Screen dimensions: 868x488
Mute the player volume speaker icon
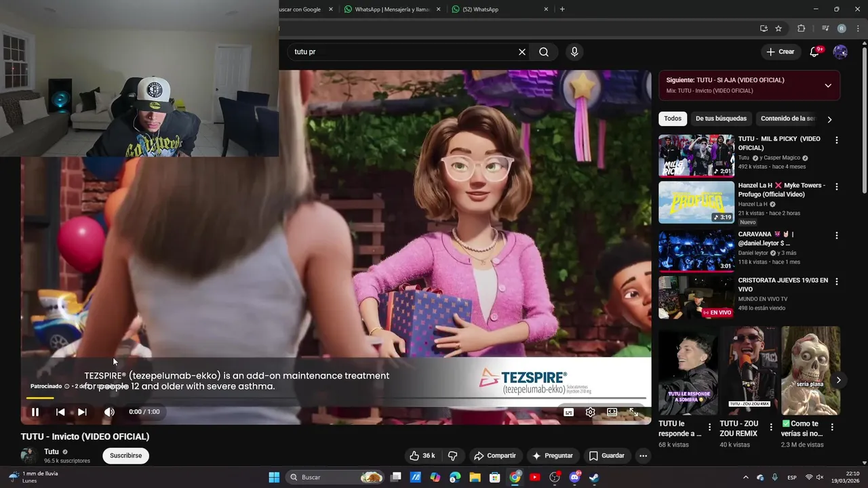pyautogui.click(x=109, y=412)
